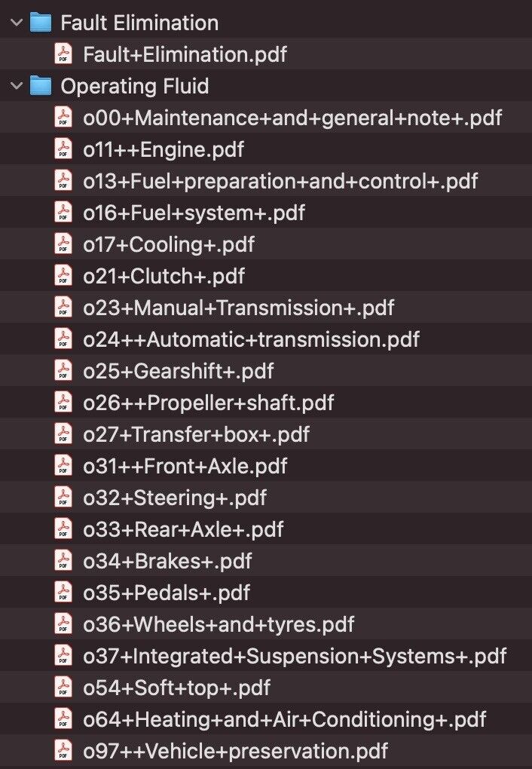Image resolution: width=532 pixels, height=769 pixels.
Task: Click the Fault Elimination folder icon
Action: click(40, 23)
